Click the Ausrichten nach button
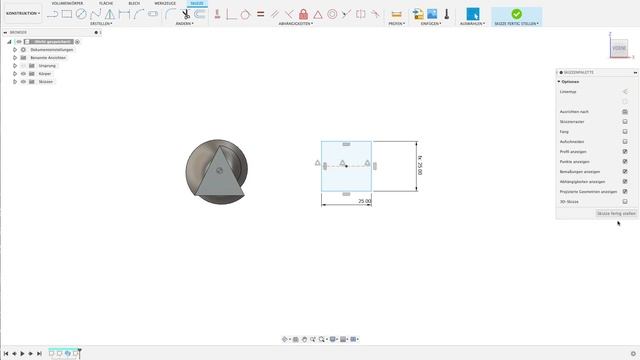 coord(625,111)
